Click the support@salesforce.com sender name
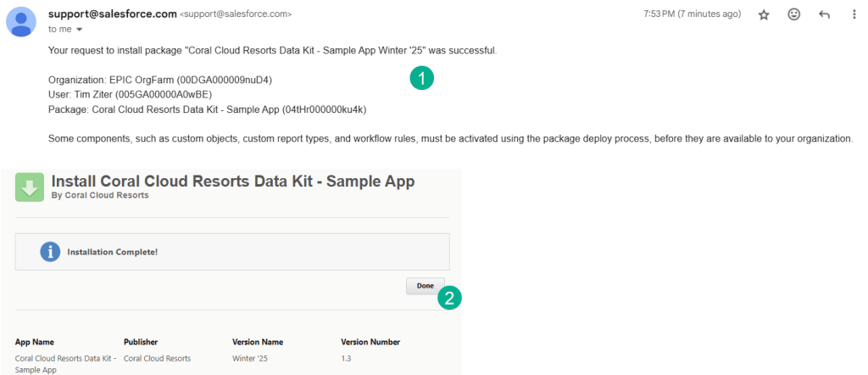This screenshot has height=375, width=868. pos(112,14)
